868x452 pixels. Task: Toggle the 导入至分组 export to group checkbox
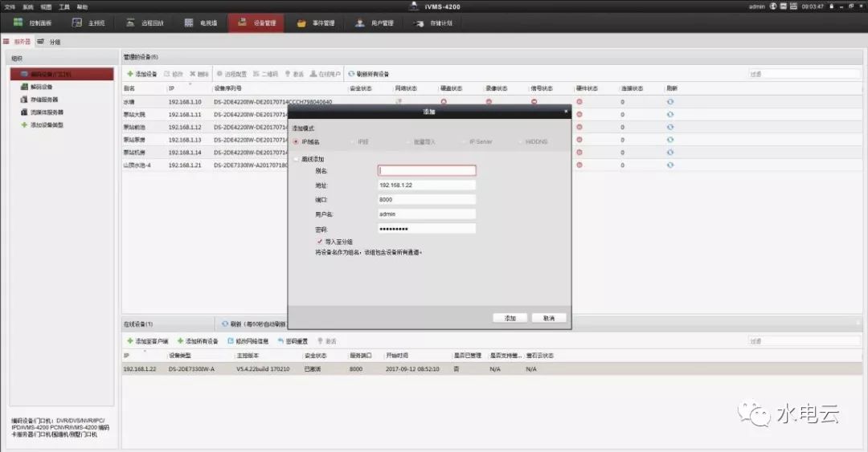point(319,242)
